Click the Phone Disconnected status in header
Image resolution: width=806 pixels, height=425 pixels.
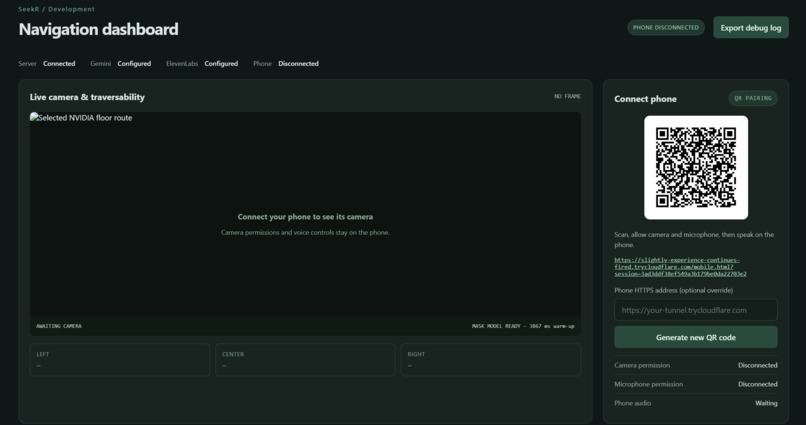[x=286, y=64]
